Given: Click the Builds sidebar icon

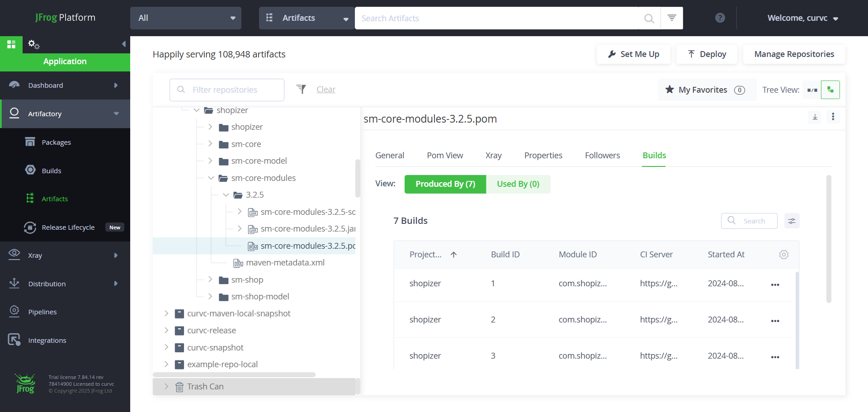Looking at the screenshot, I should (30, 170).
